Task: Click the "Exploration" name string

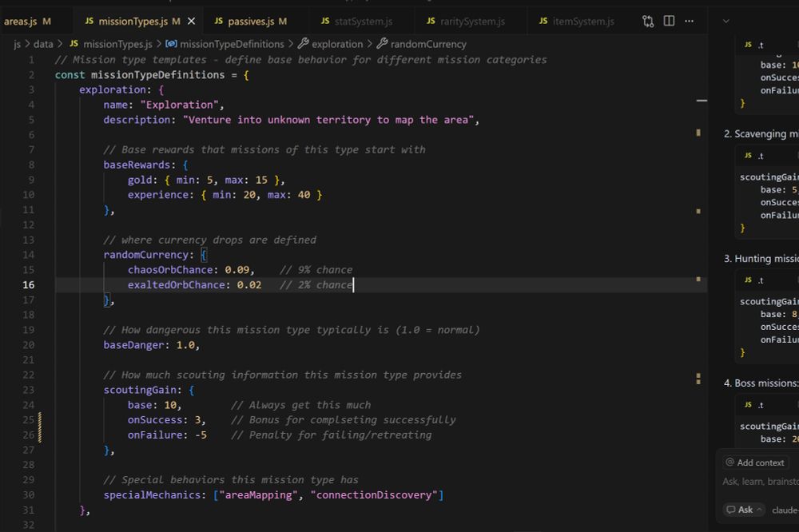Action: (x=179, y=105)
